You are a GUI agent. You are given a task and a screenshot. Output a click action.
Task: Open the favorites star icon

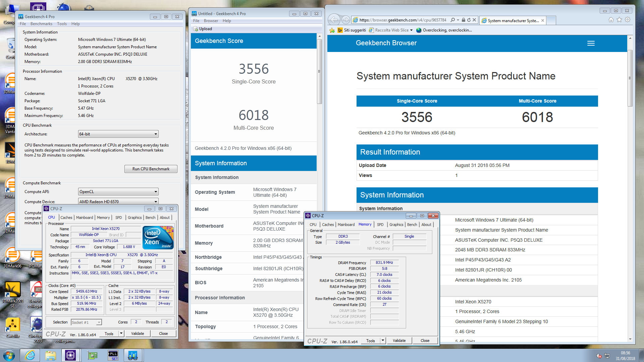click(x=619, y=20)
